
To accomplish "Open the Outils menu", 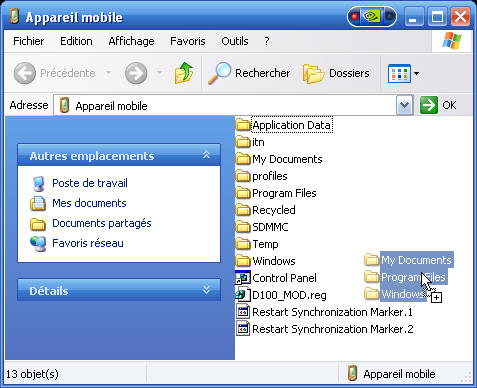I will click(235, 41).
